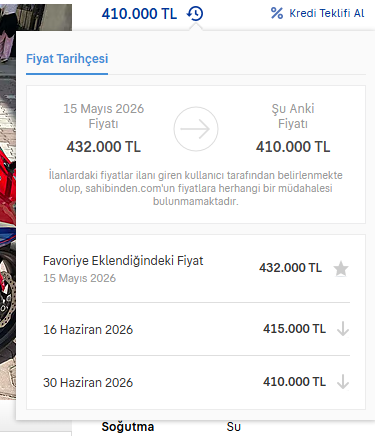Click the Şu Anki Fiyatı value

pos(293,147)
